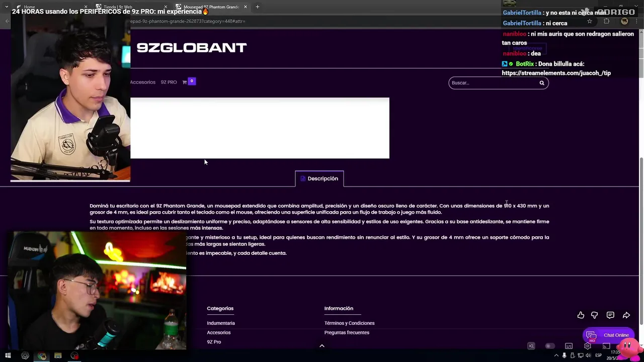This screenshot has height=362, width=644.
Task: Click the microphone tray icon
Action: [564, 356]
